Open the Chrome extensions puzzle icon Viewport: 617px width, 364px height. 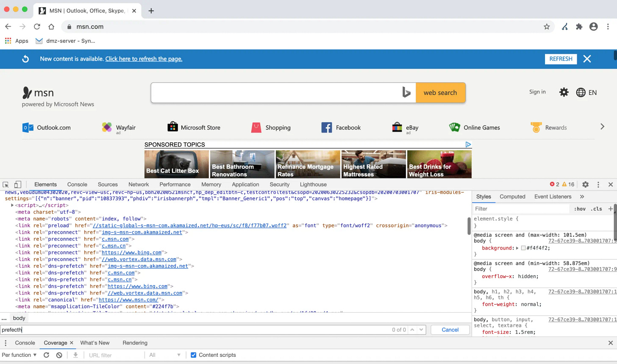579,27
